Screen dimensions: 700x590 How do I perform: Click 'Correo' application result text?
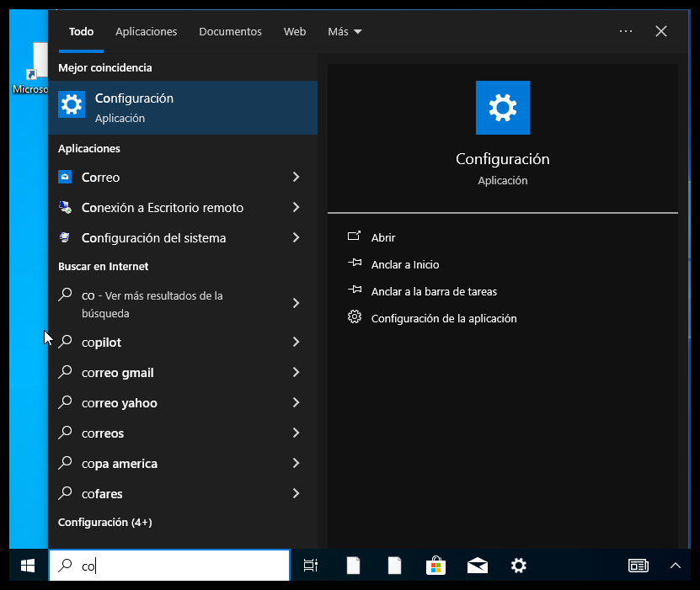point(100,178)
